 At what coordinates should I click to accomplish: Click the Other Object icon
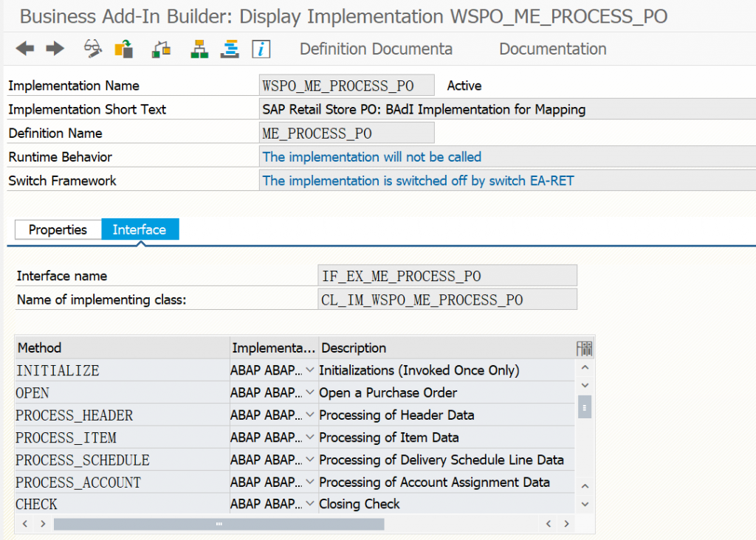point(124,49)
